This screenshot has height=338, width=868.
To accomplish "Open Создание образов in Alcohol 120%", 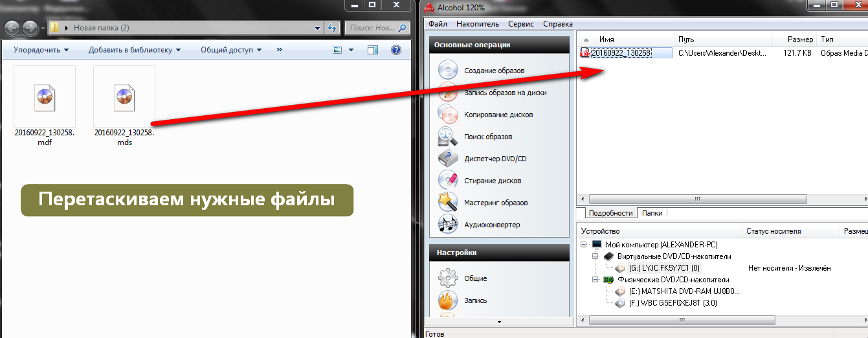I will pos(494,71).
